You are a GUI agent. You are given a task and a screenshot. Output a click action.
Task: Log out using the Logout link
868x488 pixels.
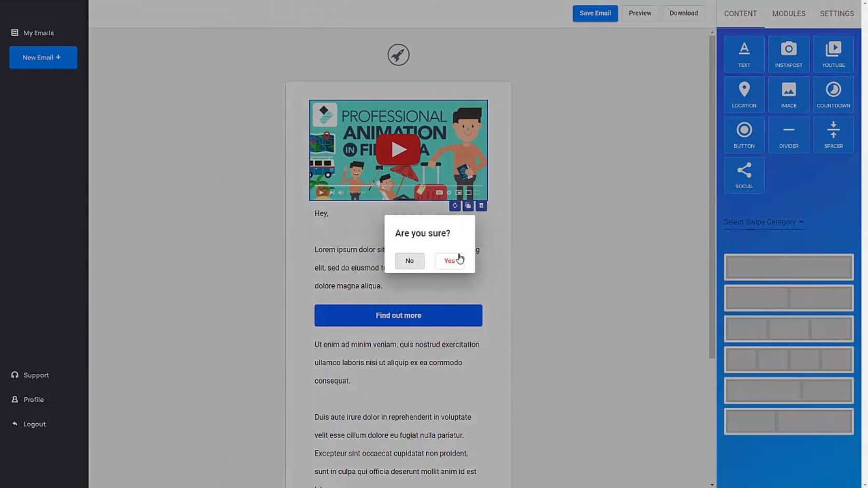pyautogui.click(x=29, y=424)
